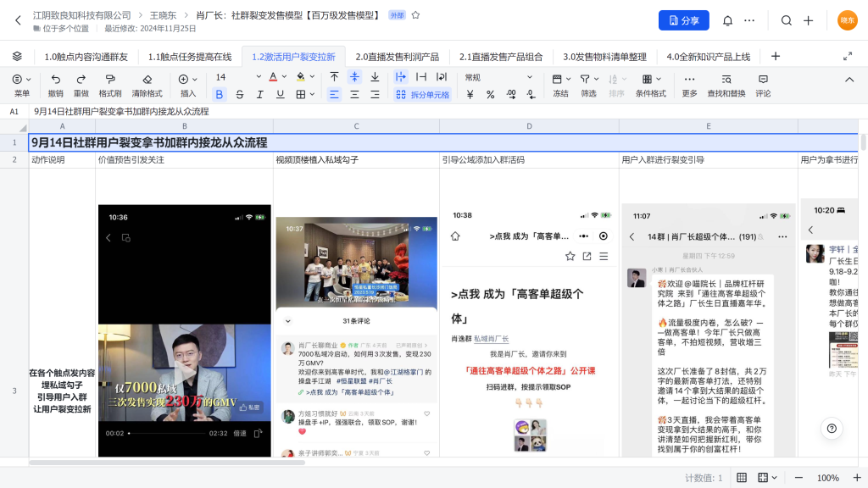The height and width of the screenshot is (488, 868).
Task: Open the font size 14 dropdown
Action: tap(238, 77)
